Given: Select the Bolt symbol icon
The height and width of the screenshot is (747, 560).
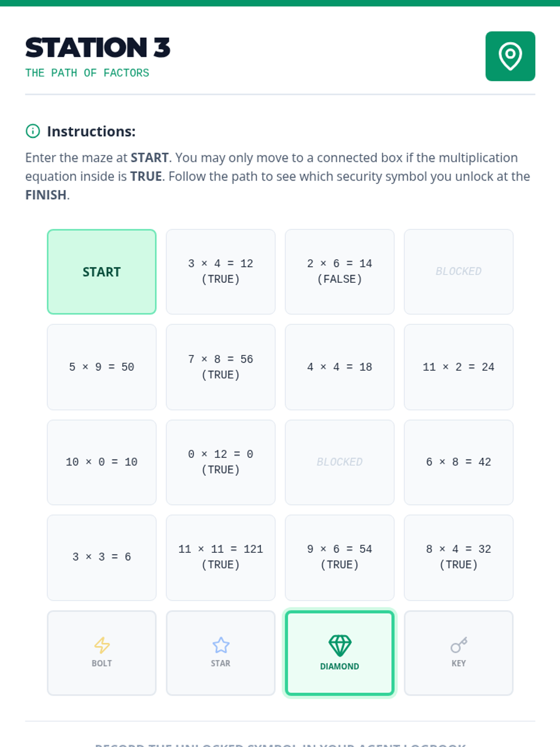Looking at the screenshot, I should (x=102, y=645).
